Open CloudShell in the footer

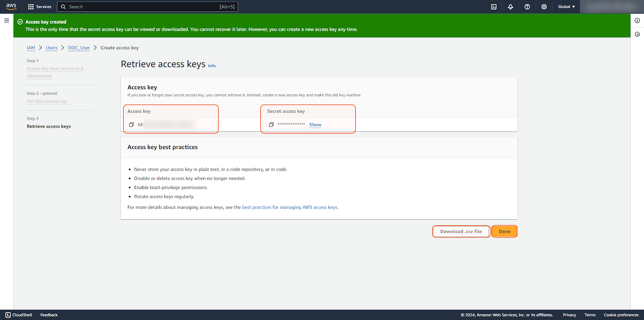point(19,315)
